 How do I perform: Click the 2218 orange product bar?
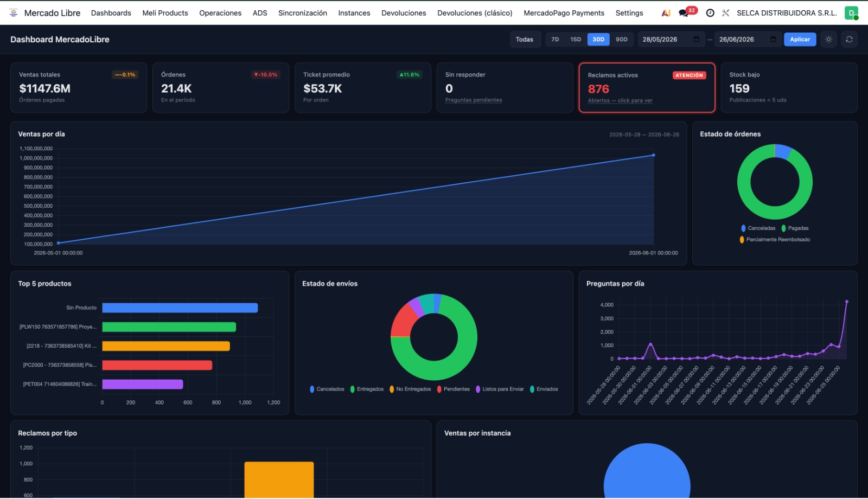(166, 346)
